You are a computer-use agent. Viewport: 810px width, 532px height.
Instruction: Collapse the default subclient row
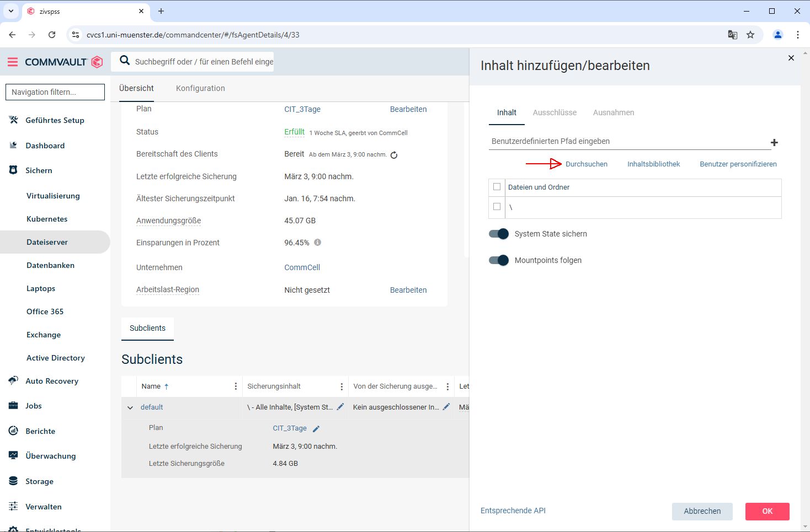(x=130, y=407)
